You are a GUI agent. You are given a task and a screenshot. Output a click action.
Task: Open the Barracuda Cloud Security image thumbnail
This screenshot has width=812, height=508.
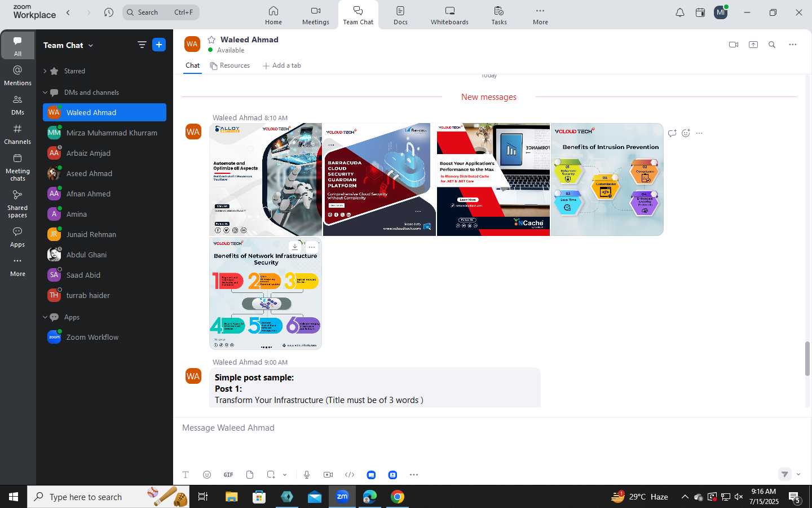click(379, 179)
